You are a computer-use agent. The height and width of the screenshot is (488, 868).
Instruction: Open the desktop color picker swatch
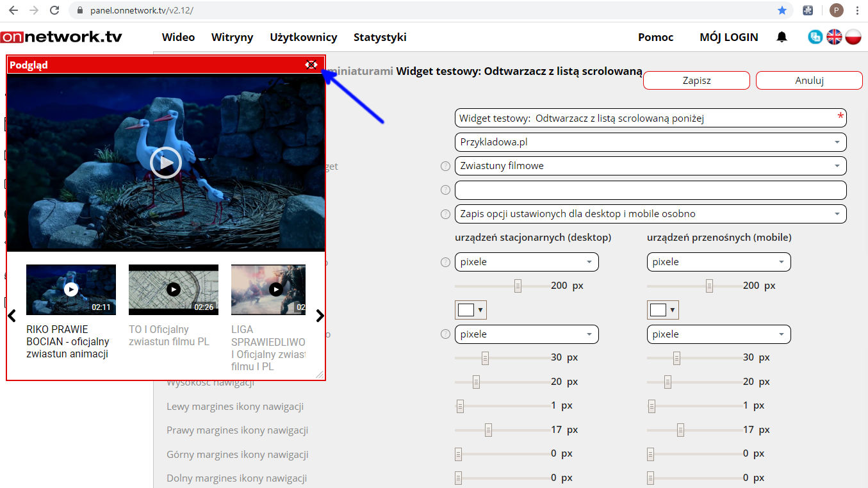click(x=471, y=310)
